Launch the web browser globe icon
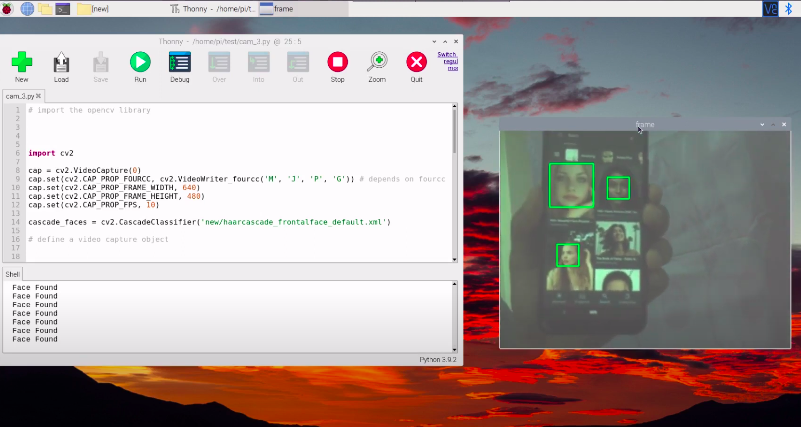Viewport: 801px width, 427px height. (x=27, y=9)
